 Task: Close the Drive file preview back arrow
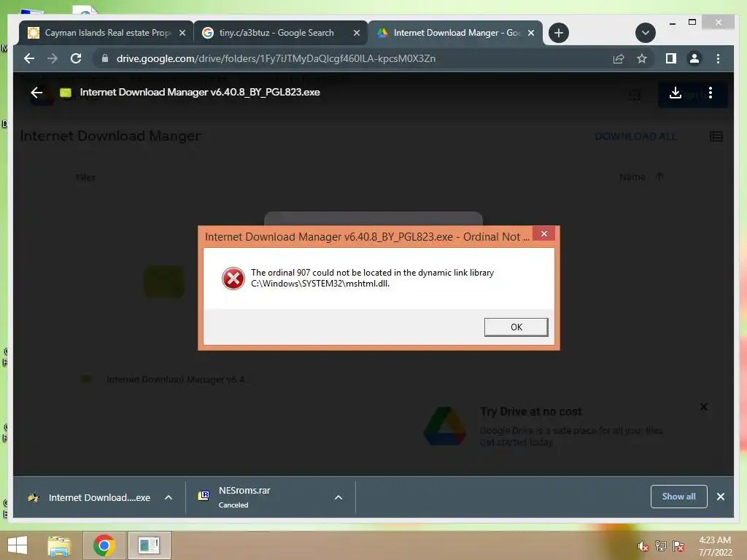(36, 93)
